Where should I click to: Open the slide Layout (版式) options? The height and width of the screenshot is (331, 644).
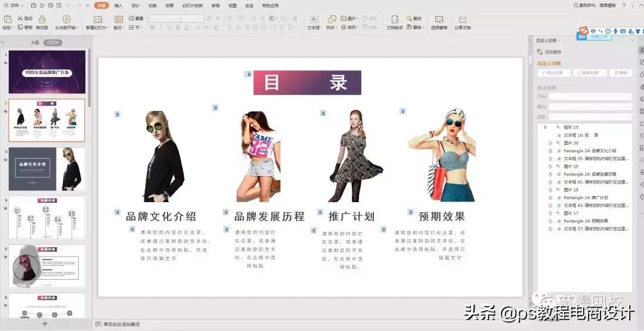click(x=118, y=23)
